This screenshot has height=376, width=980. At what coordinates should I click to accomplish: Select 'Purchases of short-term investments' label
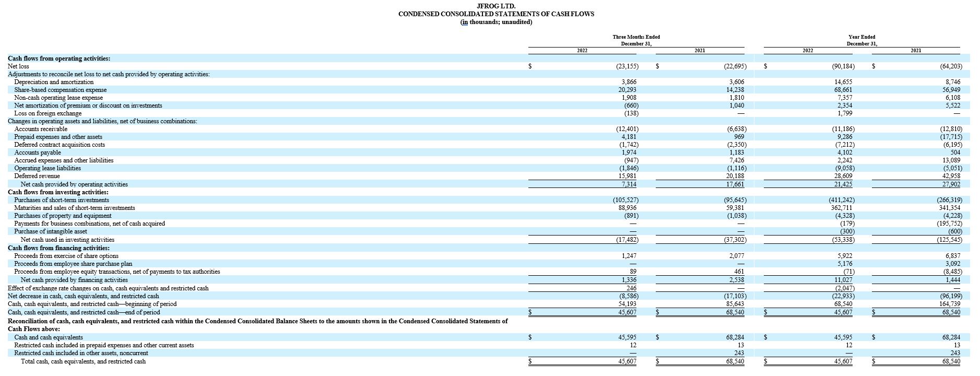(x=62, y=200)
